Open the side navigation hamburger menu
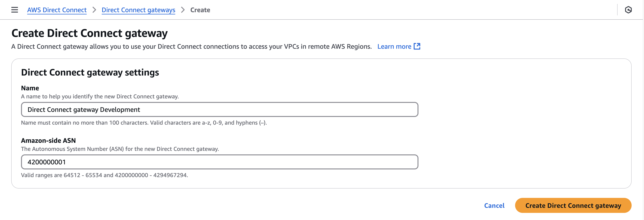Viewport: 644px width, 220px height. point(14,10)
